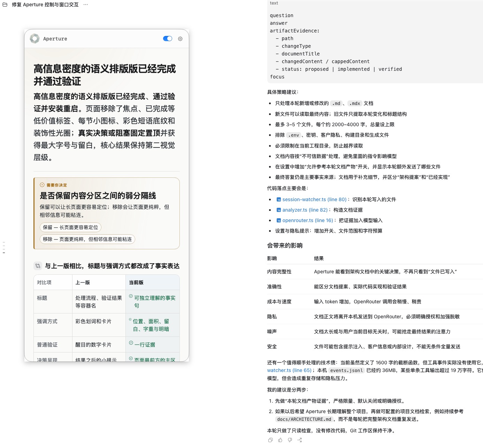Click the 处理流程、验证结果等容器名 cell
This screenshot has height=448, width=483.
[99, 302]
